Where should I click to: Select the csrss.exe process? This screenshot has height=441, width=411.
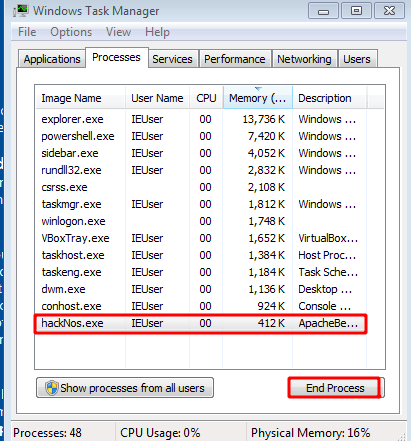coord(200,187)
